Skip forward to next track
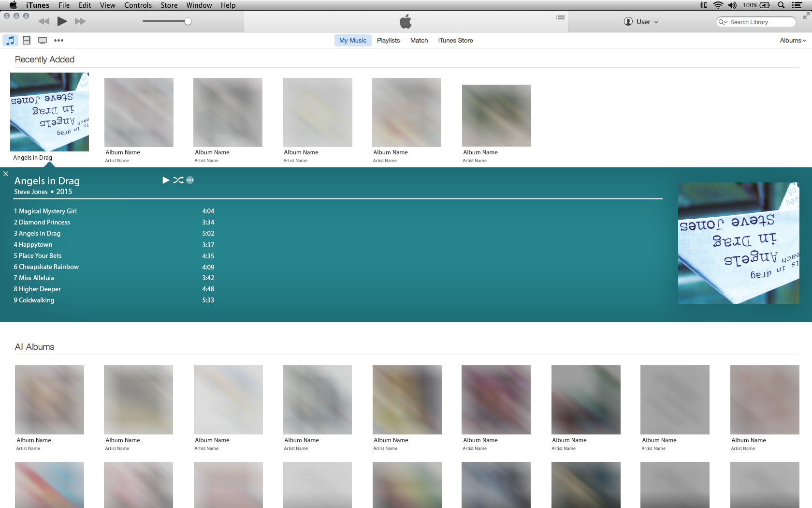 tap(80, 21)
